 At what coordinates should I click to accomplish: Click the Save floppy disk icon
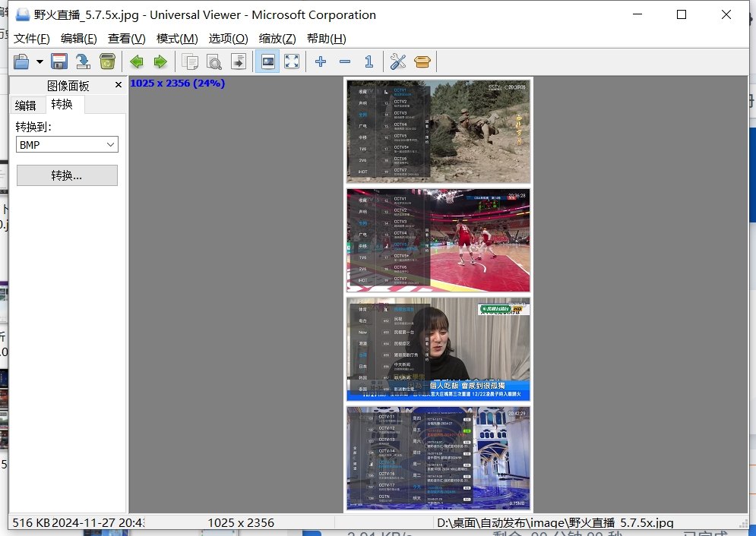point(59,61)
